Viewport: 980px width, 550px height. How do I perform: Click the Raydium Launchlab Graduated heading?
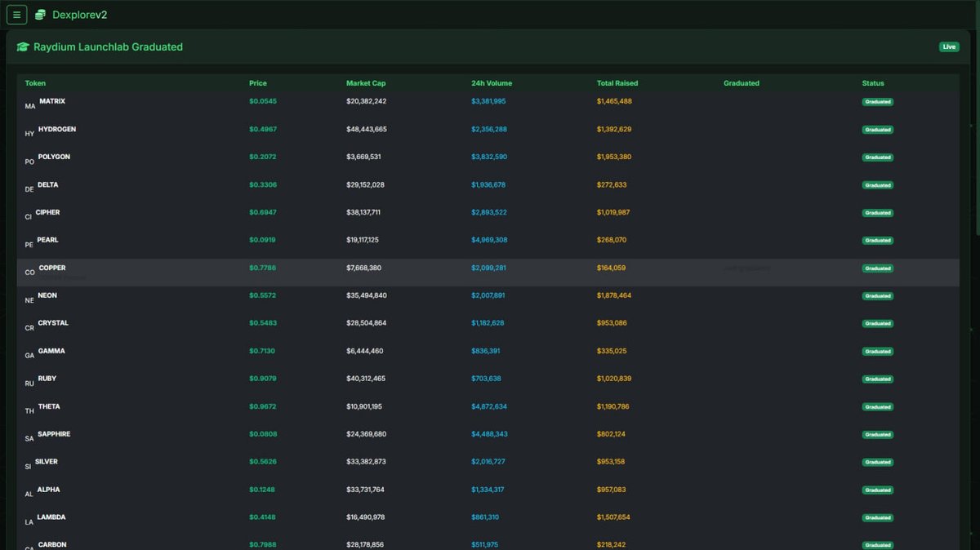click(108, 47)
